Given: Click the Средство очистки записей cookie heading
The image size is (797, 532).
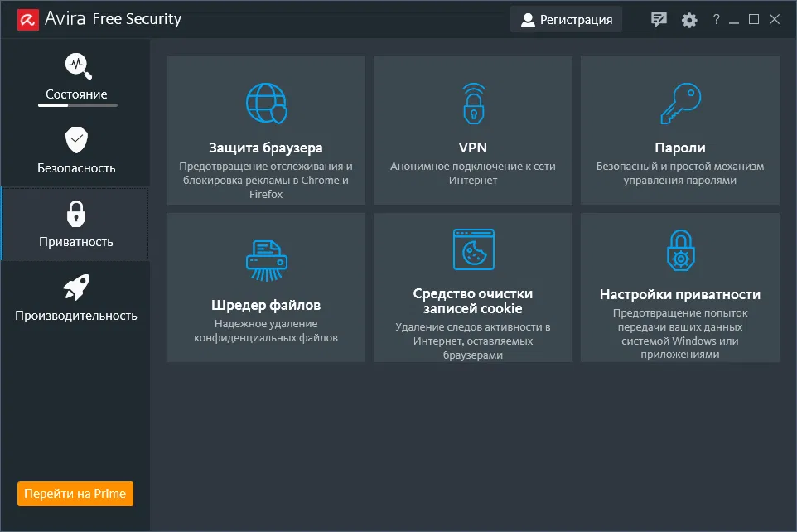Looking at the screenshot, I should click(472, 301).
